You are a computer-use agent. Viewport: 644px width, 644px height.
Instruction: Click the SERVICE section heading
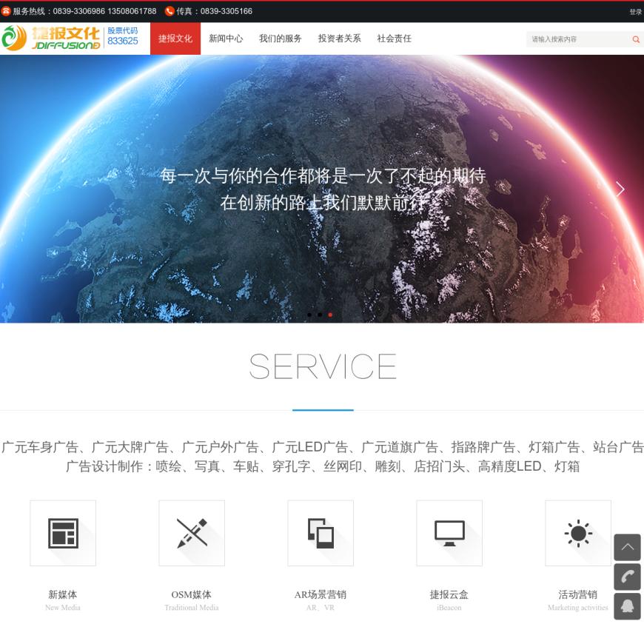coord(323,366)
